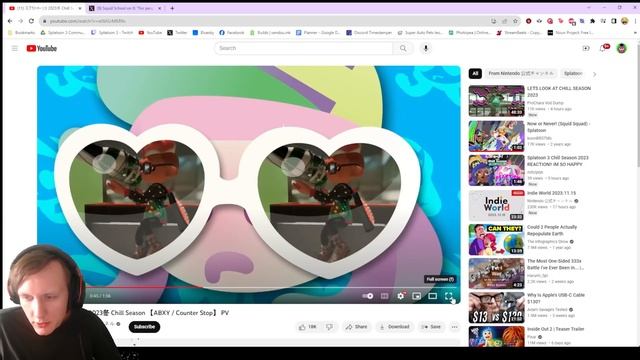Click the search magnifier button

(x=403, y=48)
